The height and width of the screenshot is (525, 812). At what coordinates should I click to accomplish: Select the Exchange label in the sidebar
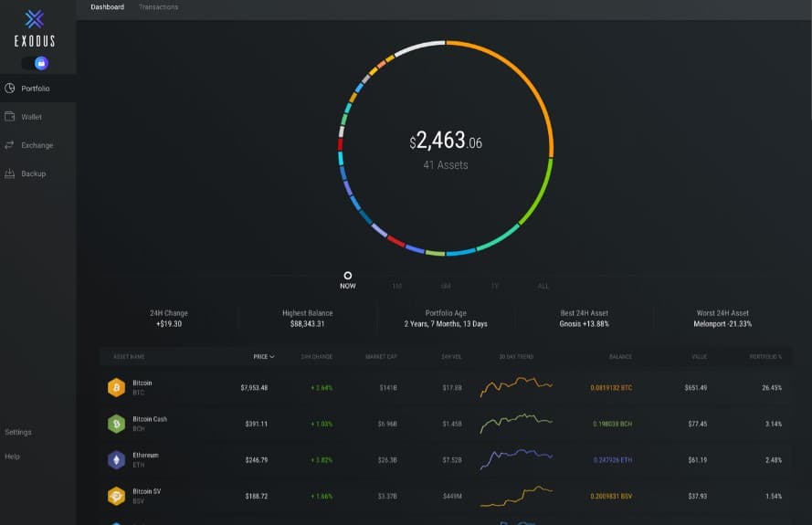tap(37, 145)
